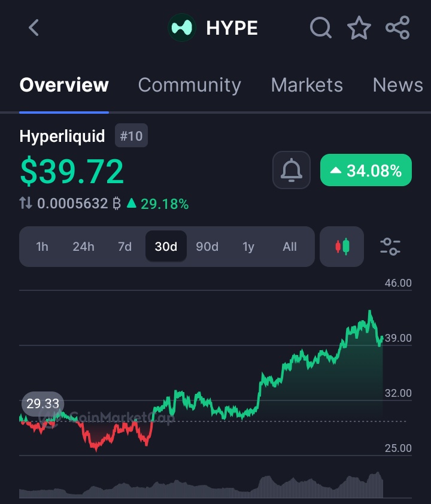Tap the 32.00 axis label
The height and width of the screenshot is (504, 431).
pos(398,393)
